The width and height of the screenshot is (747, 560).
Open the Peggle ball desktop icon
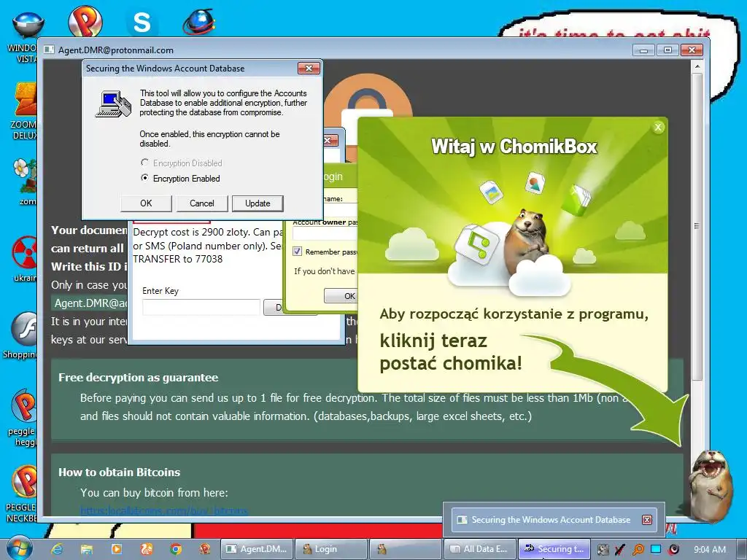coord(85,21)
